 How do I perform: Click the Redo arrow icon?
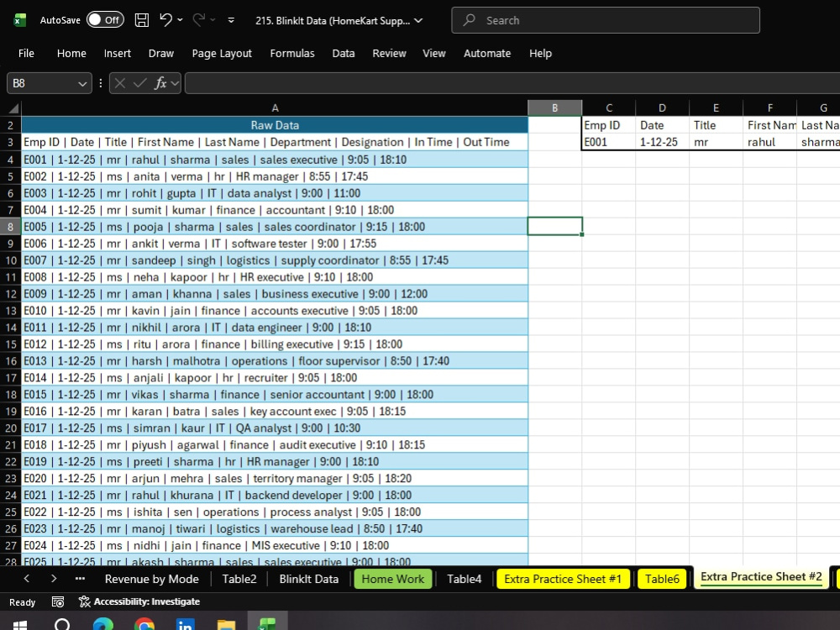coord(199,20)
